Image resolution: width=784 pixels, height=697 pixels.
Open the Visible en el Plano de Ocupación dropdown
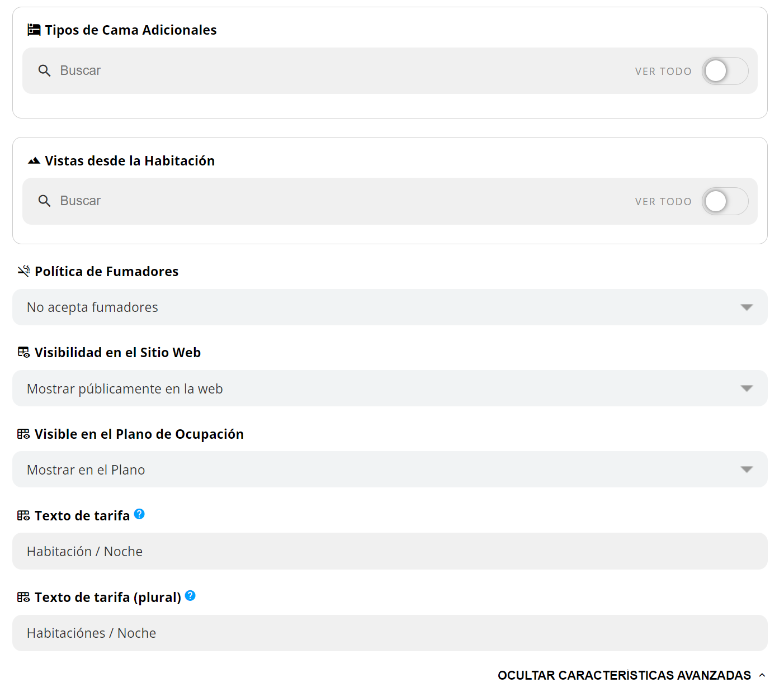[x=390, y=470]
